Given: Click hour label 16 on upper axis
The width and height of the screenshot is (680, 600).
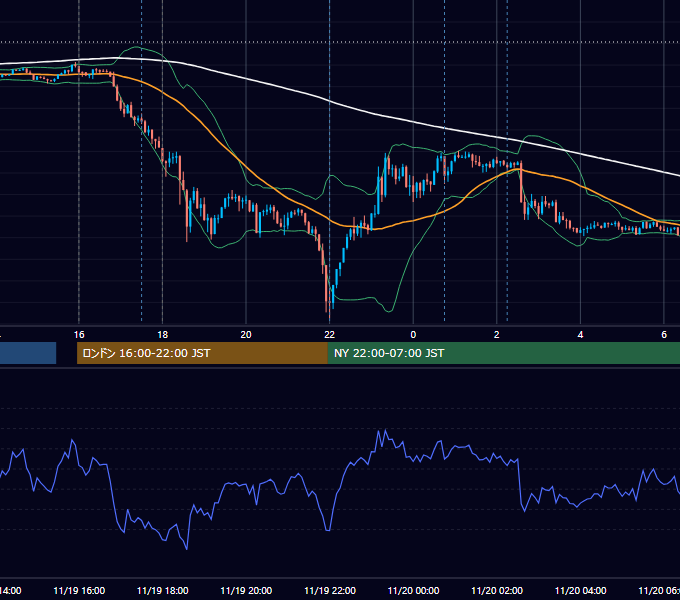Looking at the screenshot, I should 79,334.
